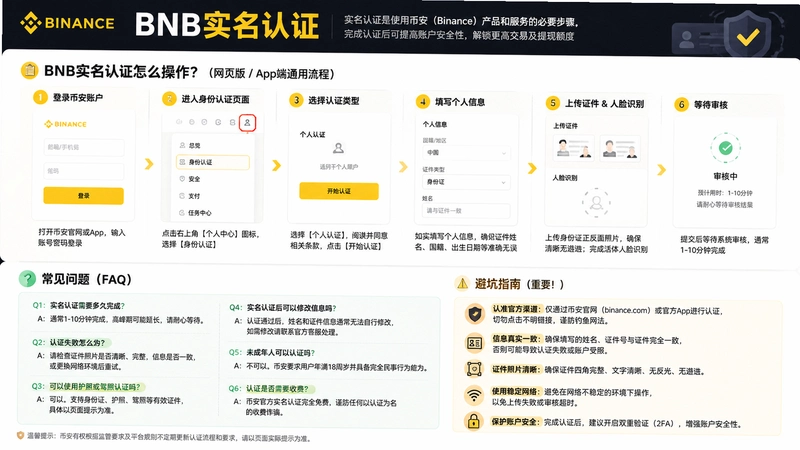Click the warning triangle next to 避坑指南
Viewport: 800px width, 450px height.
pyautogui.click(x=462, y=283)
